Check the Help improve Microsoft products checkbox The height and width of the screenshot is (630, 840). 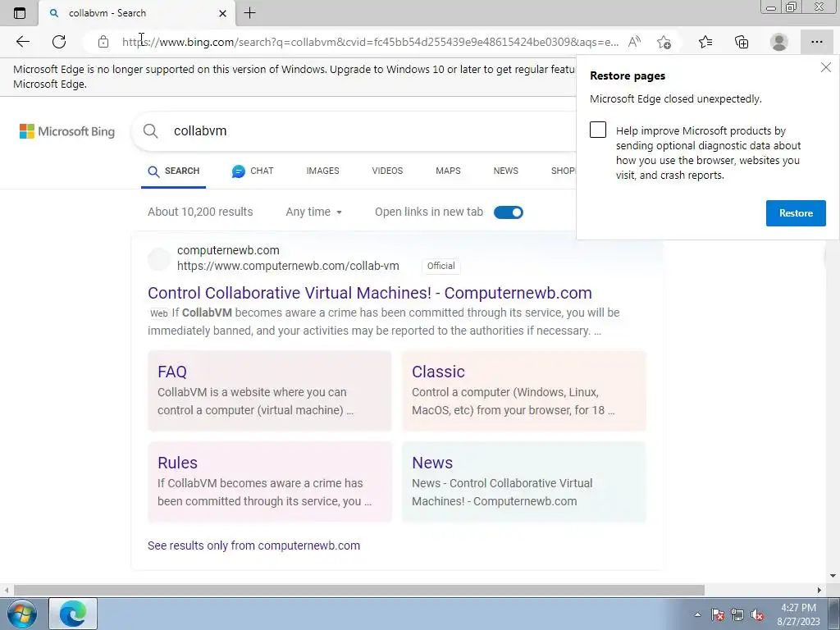point(598,130)
